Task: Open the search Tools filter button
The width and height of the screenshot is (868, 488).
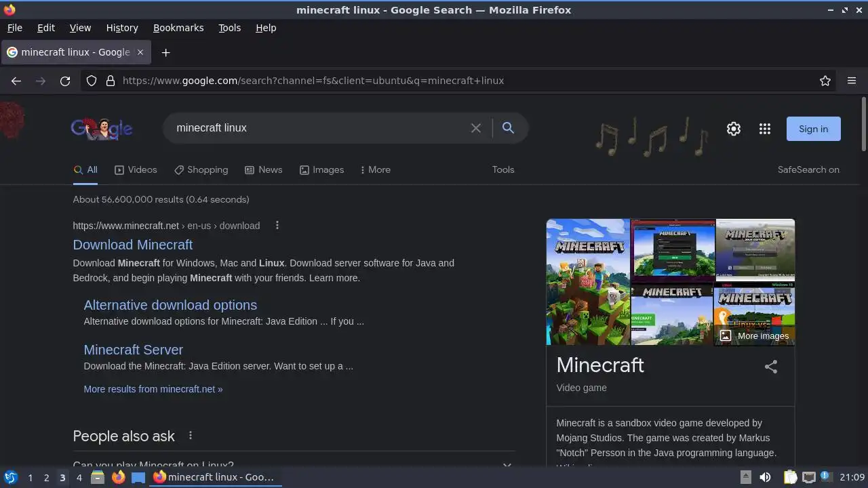Action: click(503, 170)
